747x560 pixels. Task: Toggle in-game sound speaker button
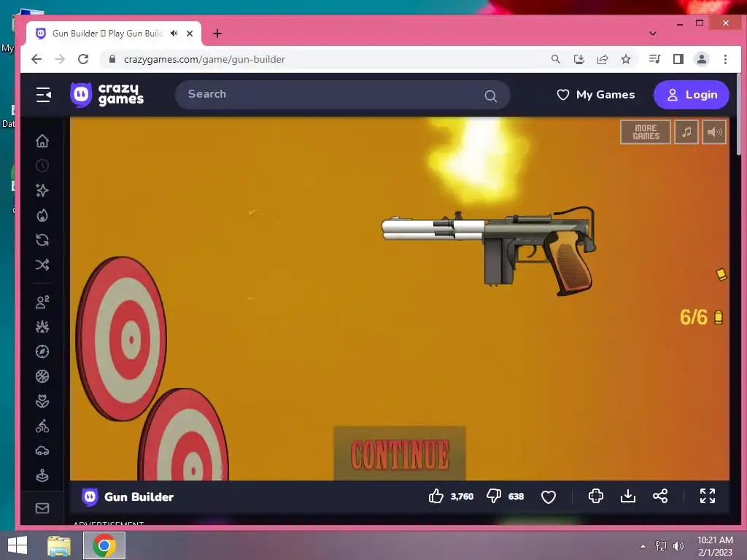click(x=714, y=132)
